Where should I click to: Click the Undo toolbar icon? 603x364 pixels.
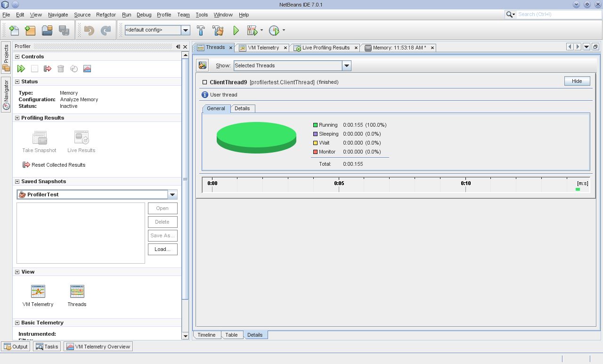tap(89, 30)
